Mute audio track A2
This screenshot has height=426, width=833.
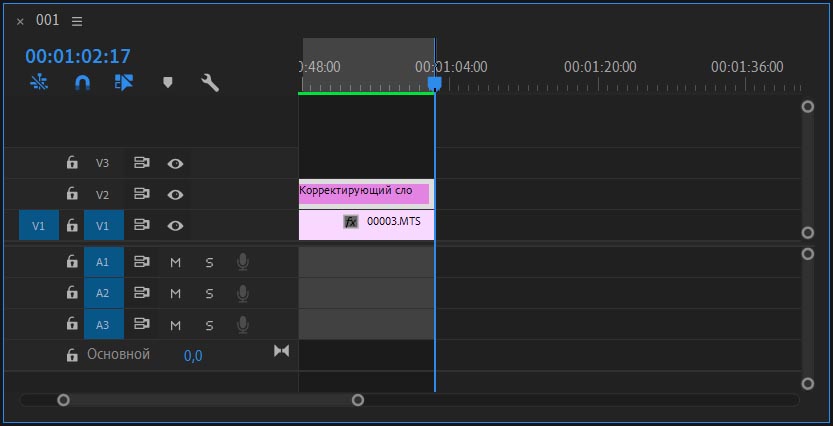coord(175,294)
